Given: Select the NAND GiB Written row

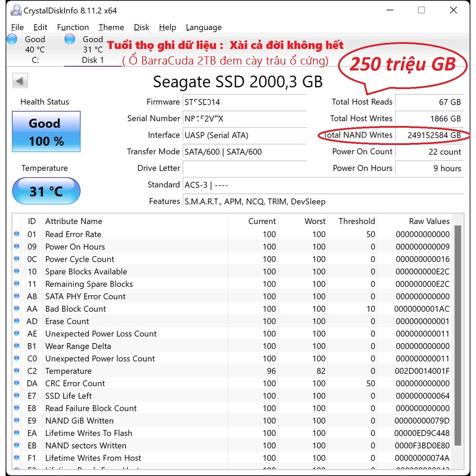Looking at the screenshot, I should click(232, 420).
